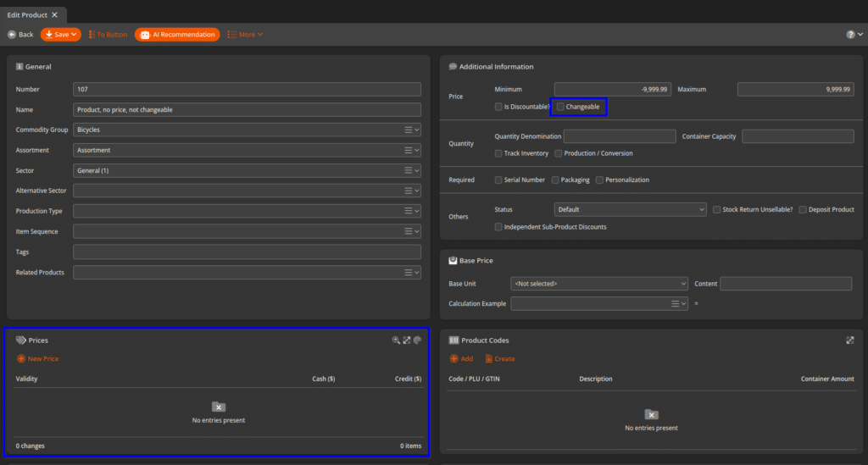Click the palette icon in Prices panel

click(x=417, y=340)
